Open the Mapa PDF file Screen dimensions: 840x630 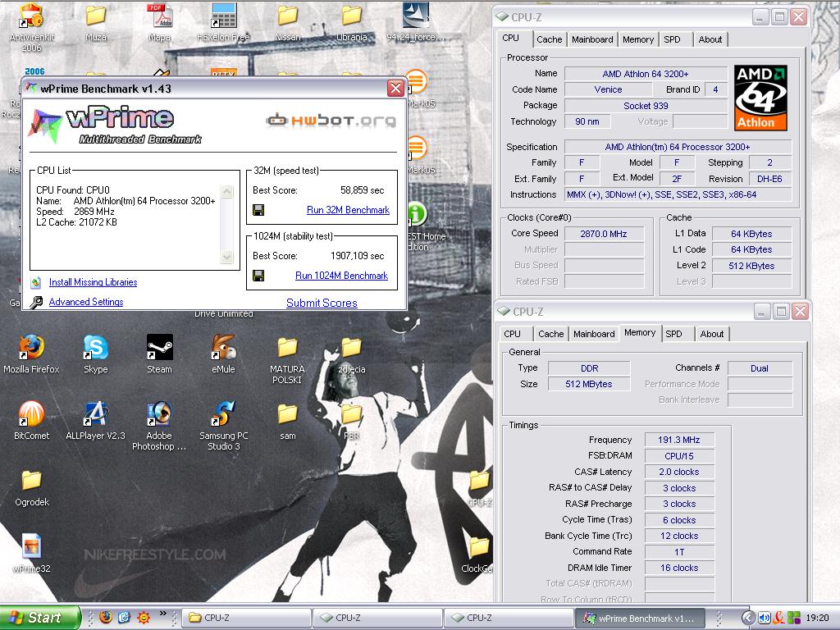[160, 16]
